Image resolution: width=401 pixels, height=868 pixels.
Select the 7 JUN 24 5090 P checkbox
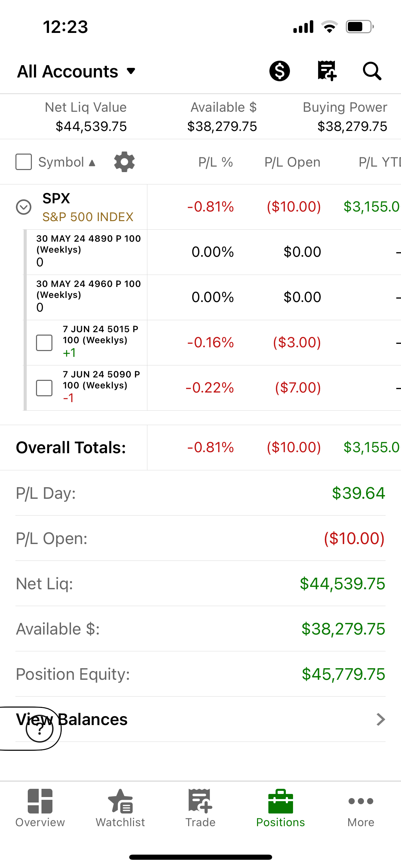(x=44, y=388)
